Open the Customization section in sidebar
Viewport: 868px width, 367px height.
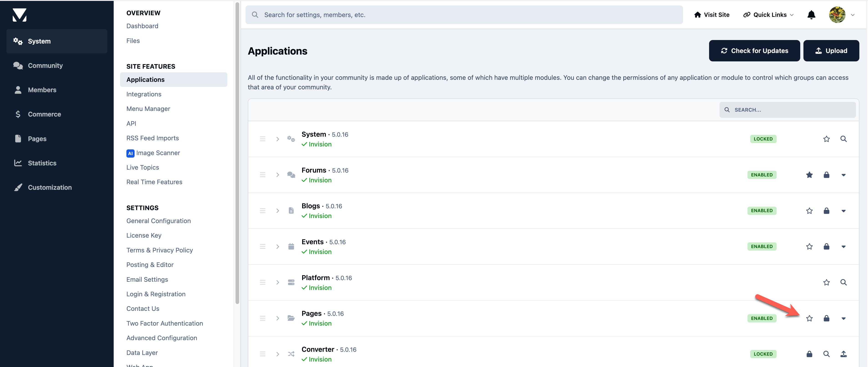(x=57, y=187)
